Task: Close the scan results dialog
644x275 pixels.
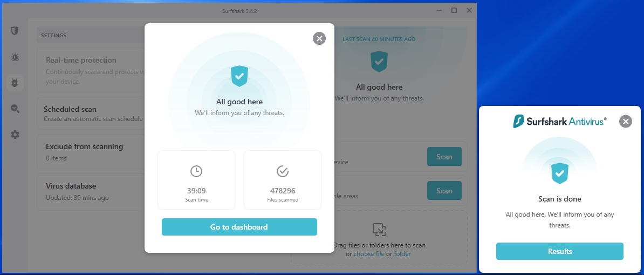Action: click(319, 38)
